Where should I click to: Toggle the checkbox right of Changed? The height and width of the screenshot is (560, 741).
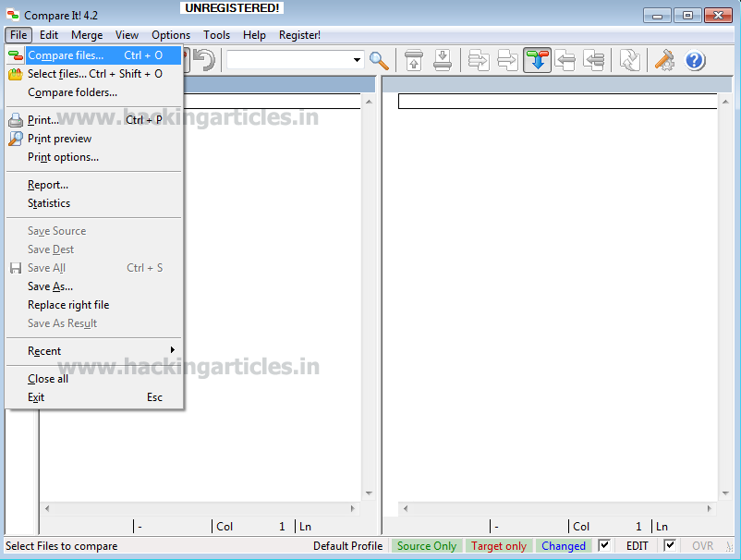pyautogui.click(x=604, y=545)
